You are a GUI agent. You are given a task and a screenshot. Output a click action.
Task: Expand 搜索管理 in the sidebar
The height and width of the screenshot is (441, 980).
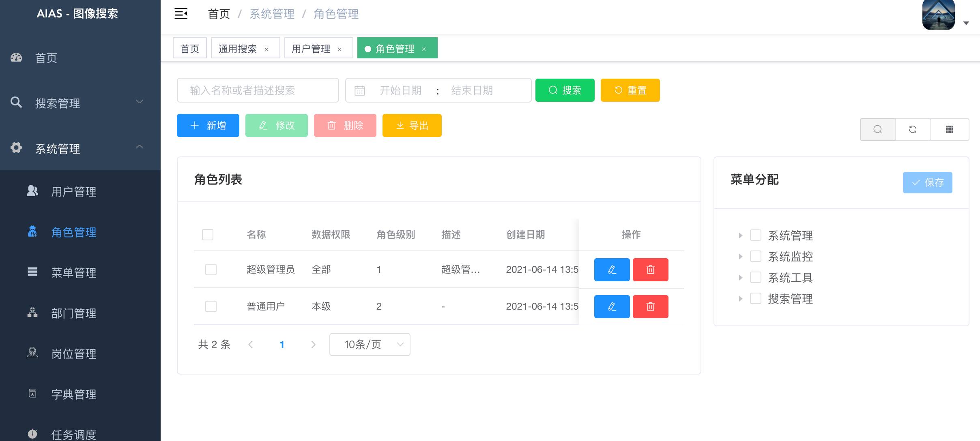[77, 103]
